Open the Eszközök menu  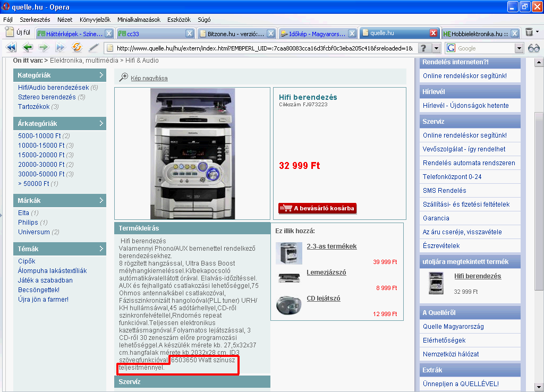click(179, 20)
